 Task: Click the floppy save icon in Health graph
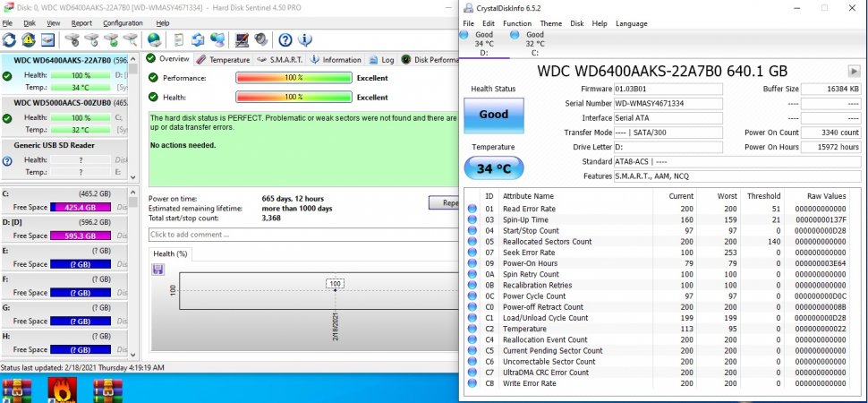157,270
